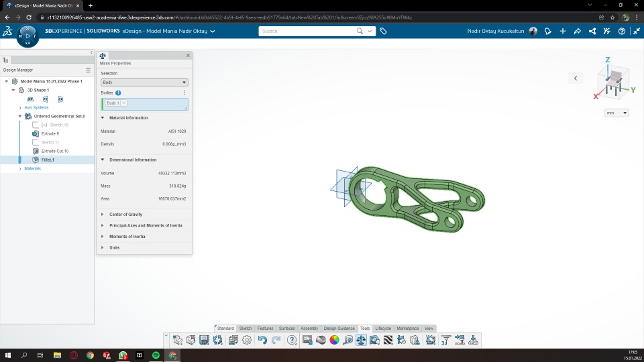Open the Selection Body dropdown
Viewport: 644px width, 362px height.
[x=144, y=82]
